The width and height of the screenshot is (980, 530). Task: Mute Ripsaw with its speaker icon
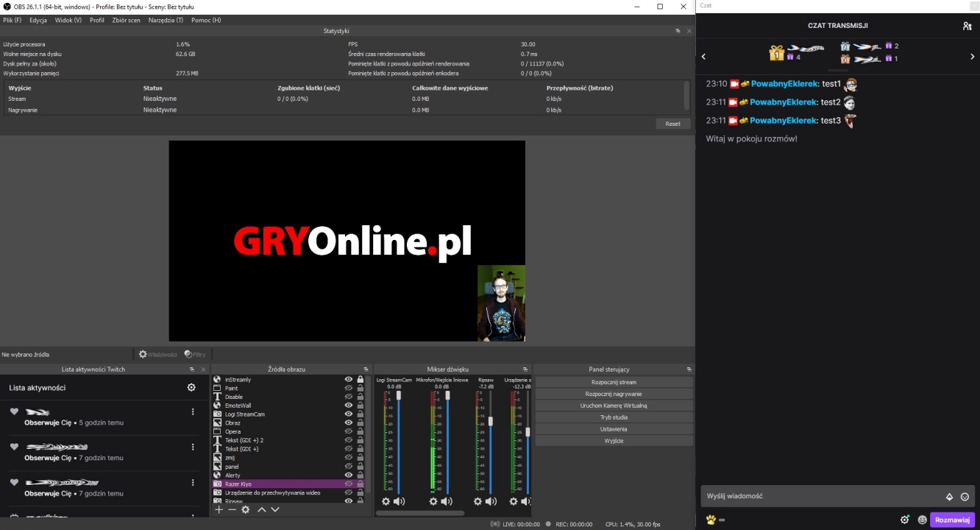click(x=490, y=501)
